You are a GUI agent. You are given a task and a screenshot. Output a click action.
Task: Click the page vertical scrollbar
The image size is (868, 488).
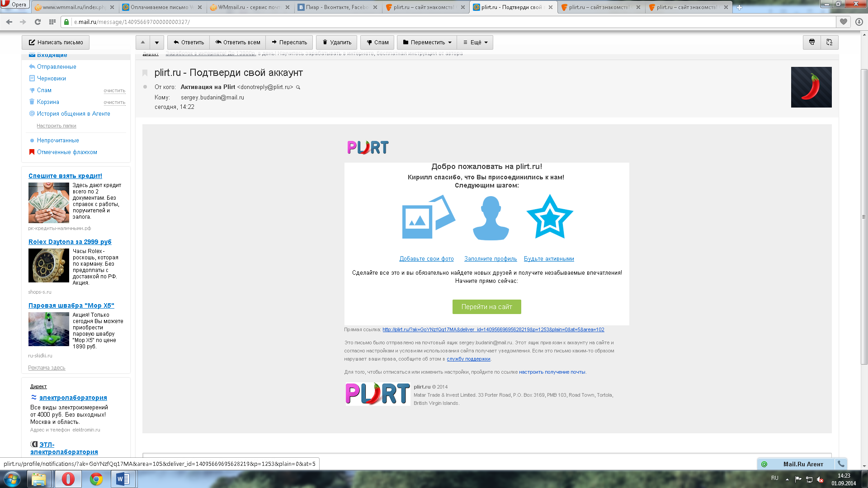(x=864, y=217)
